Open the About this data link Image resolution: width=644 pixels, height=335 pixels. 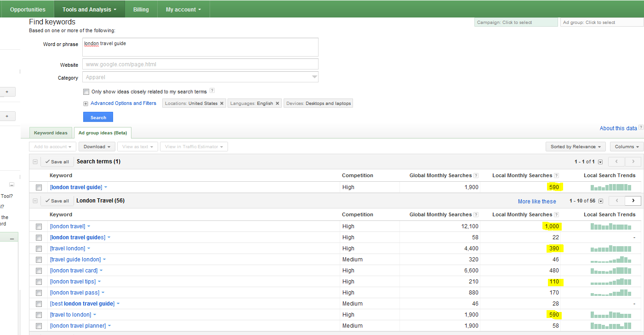pos(618,128)
